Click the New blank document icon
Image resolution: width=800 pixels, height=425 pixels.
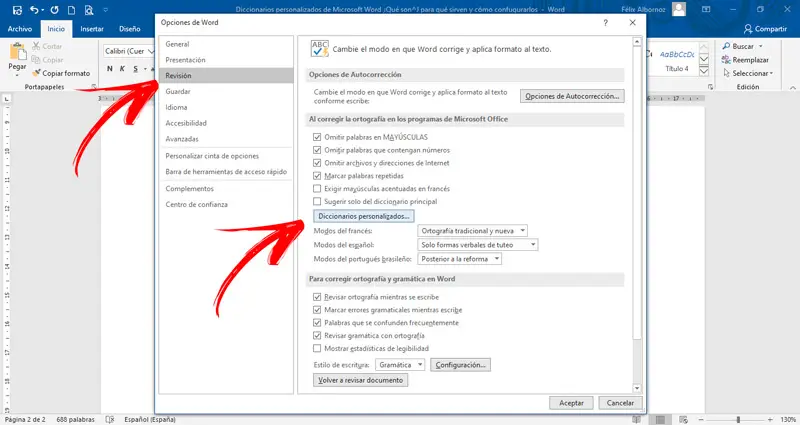[71, 10]
